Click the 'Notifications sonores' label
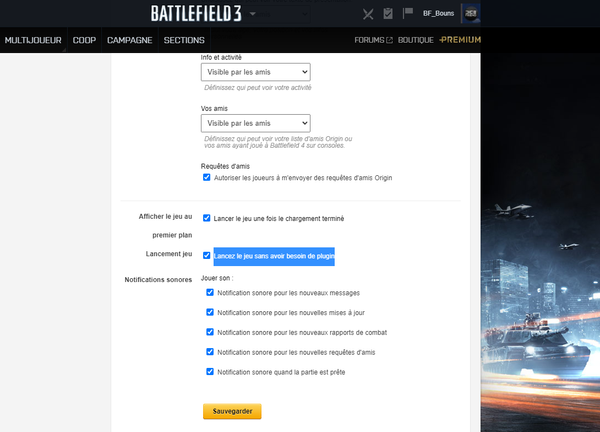 (x=158, y=280)
